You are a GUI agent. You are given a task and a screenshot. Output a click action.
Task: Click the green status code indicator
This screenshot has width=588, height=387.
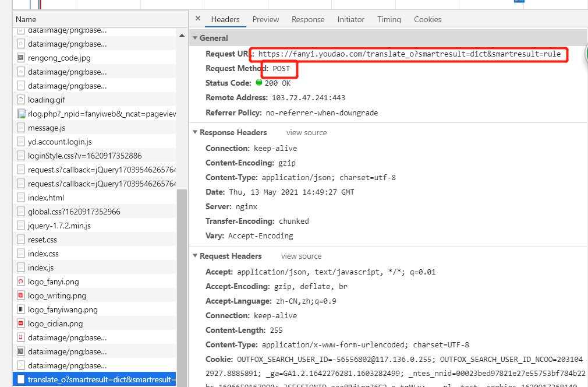[258, 83]
